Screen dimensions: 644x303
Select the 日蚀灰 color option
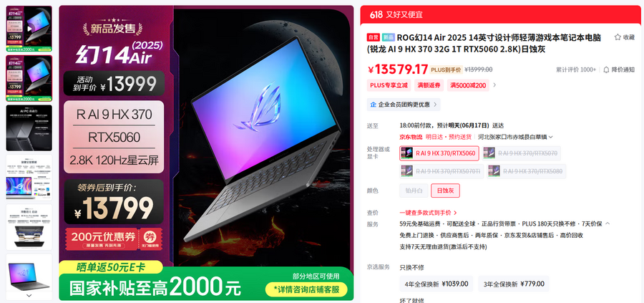coord(445,191)
